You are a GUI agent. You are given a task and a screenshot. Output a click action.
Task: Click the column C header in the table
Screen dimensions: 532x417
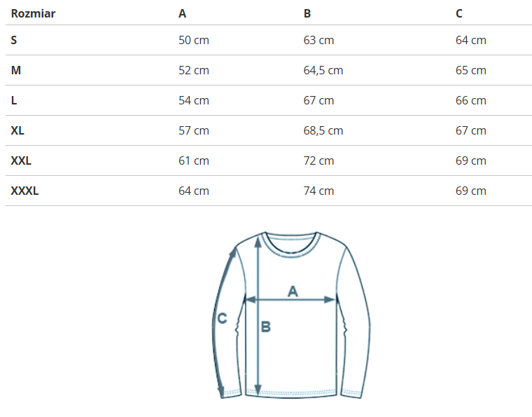(x=459, y=13)
